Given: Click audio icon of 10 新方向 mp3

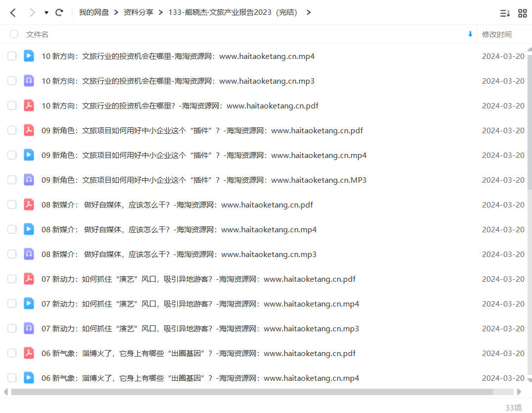Looking at the screenshot, I should click(x=29, y=81).
